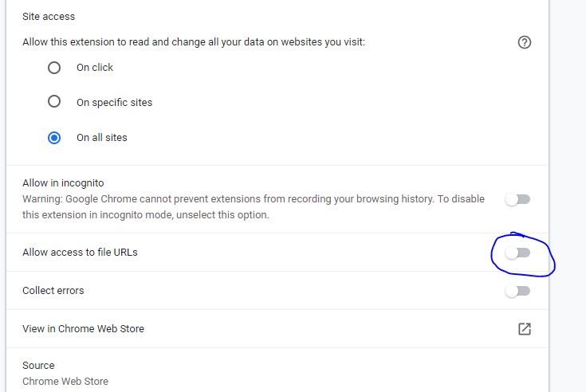The height and width of the screenshot is (392, 586).
Task: Open the site access help icon
Action: pos(525,42)
